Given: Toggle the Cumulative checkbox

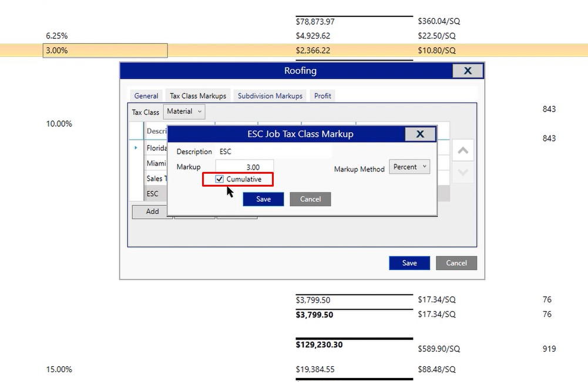Looking at the screenshot, I should pos(220,179).
